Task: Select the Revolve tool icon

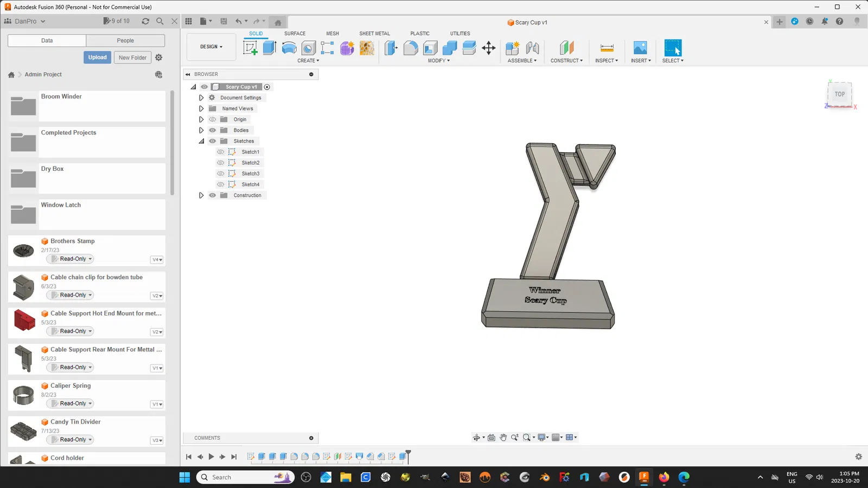Action: [x=289, y=48]
